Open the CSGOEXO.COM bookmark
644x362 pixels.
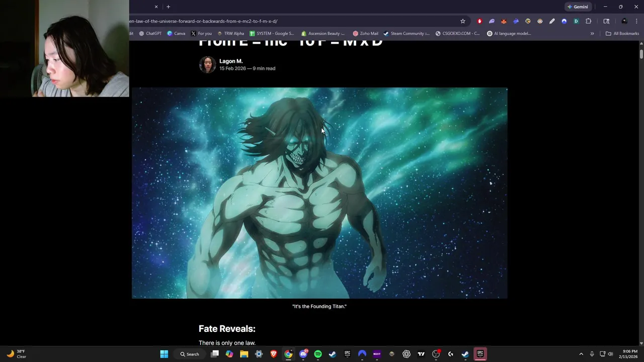coord(458,34)
